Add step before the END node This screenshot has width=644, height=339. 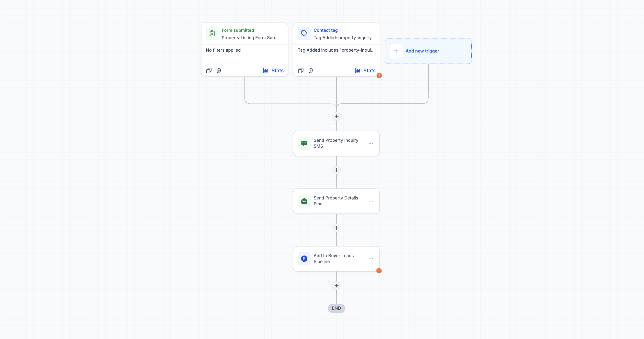336,286
